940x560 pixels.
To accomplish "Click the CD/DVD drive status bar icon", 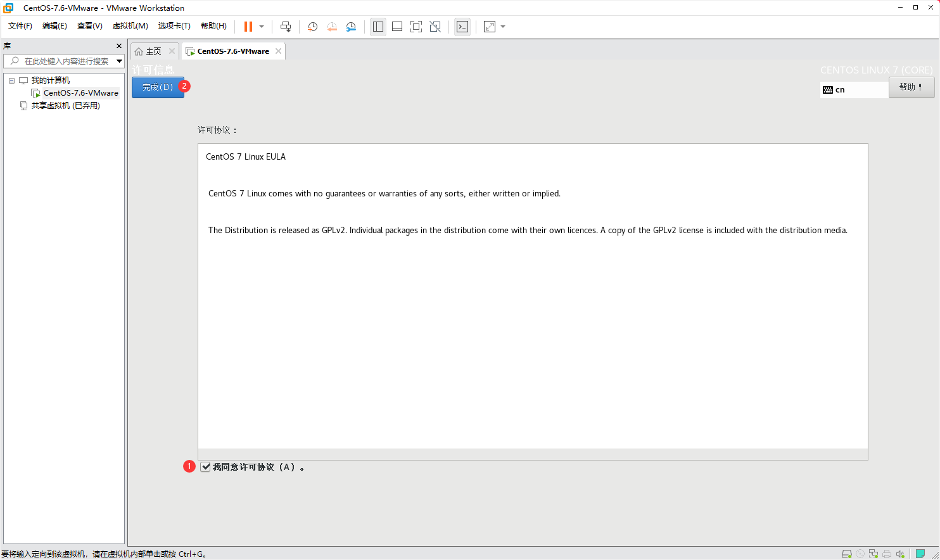I will (x=860, y=554).
